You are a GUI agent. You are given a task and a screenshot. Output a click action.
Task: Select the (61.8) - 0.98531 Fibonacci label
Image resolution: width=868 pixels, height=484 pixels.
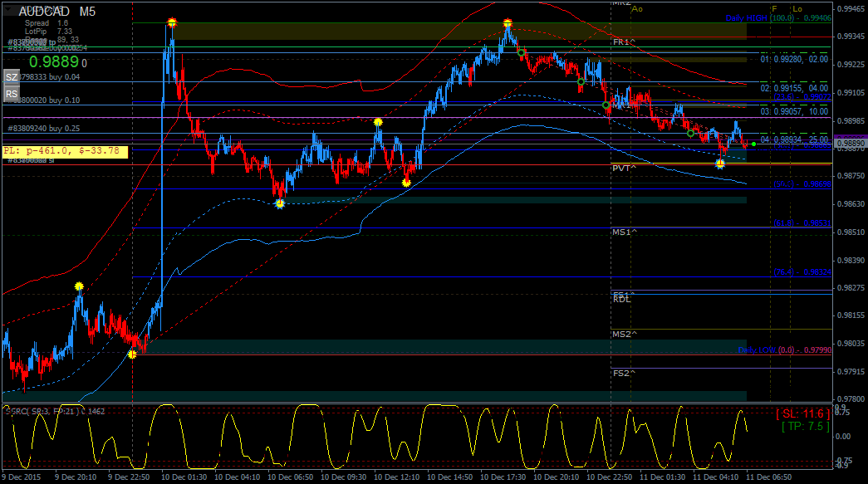(x=802, y=223)
